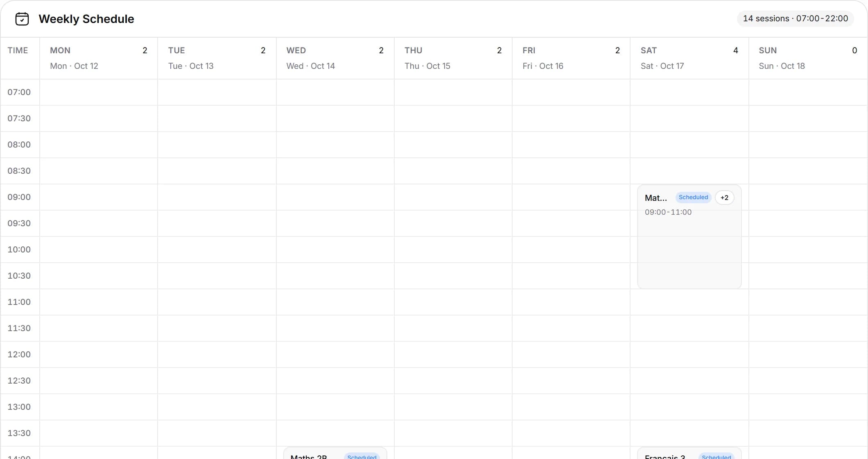Click the 09:00-11:00 session time text
This screenshot has width=868, height=459.
[x=668, y=212]
